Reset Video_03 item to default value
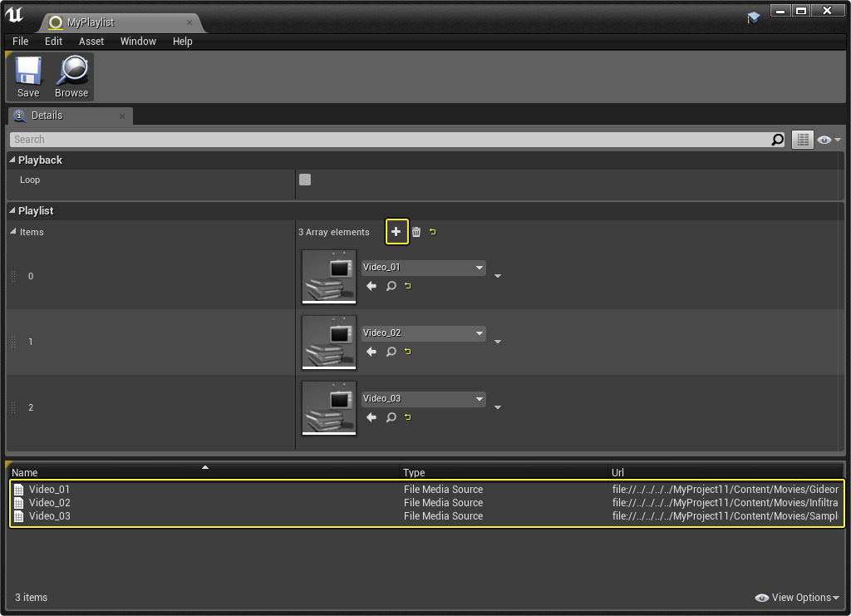 point(407,417)
